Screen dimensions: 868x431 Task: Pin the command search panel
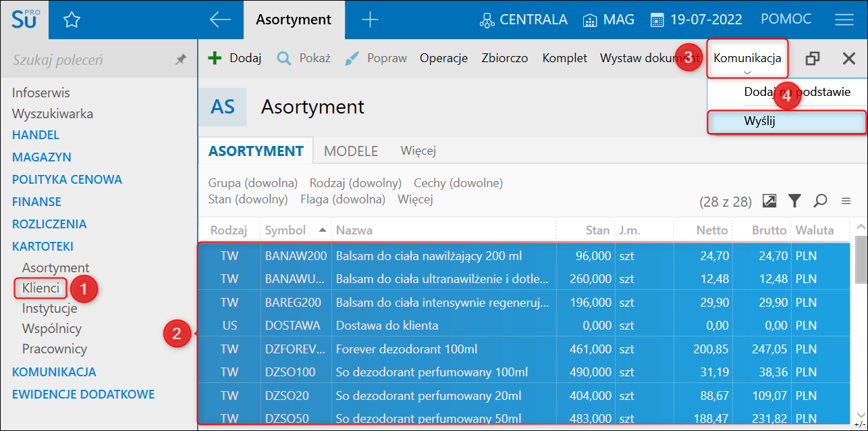[x=180, y=60]
